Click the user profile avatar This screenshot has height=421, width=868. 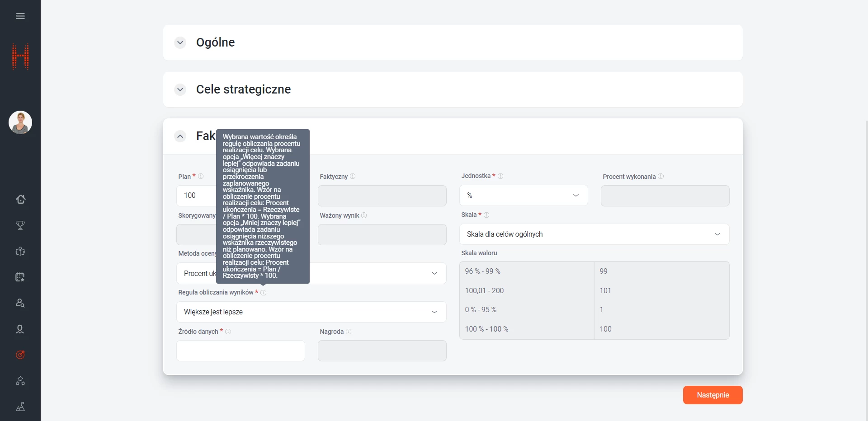click(20, 122)
